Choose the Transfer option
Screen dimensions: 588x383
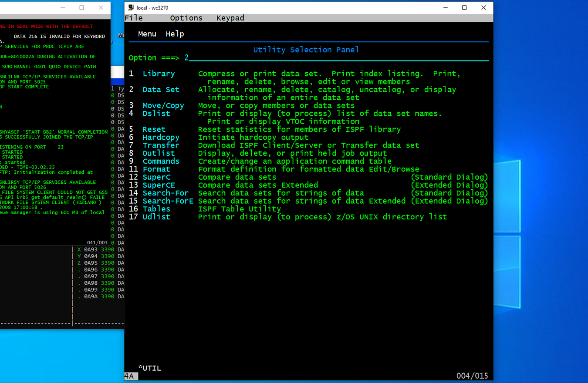(x=161, y=145)
